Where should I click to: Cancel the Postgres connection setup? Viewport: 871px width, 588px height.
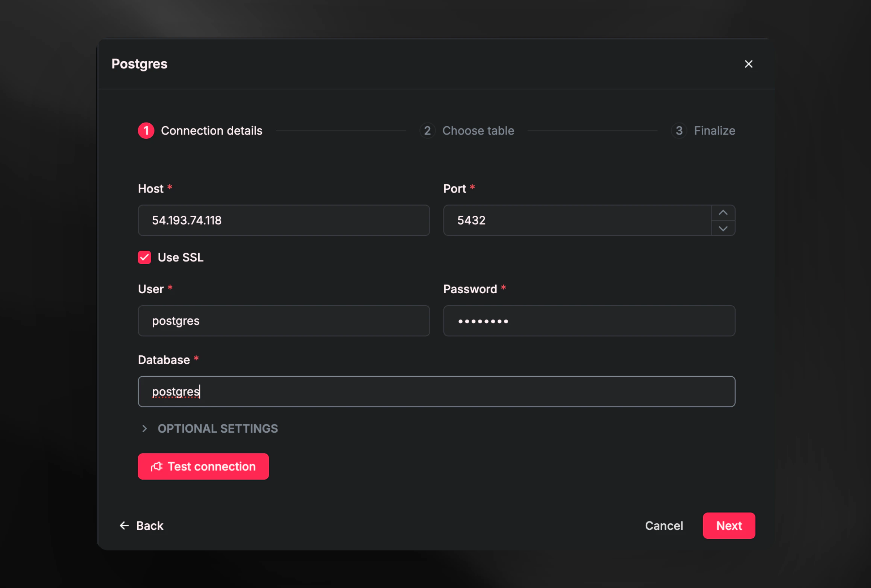click(664, 526)
